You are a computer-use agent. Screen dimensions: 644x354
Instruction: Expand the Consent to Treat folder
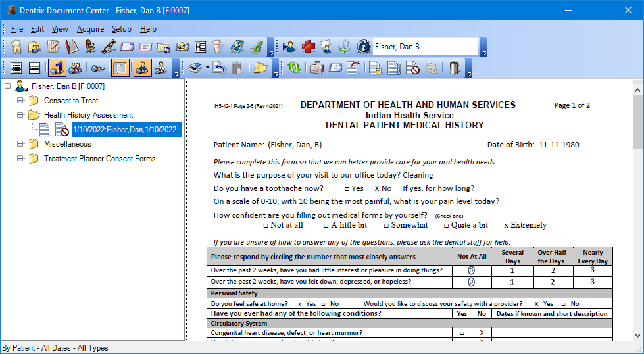(x=20, y=101)
